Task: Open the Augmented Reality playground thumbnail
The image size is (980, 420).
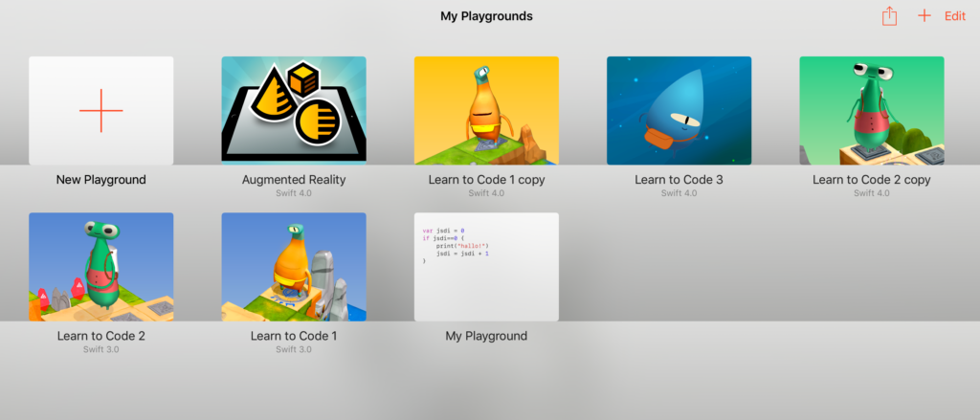Action: 294,111
